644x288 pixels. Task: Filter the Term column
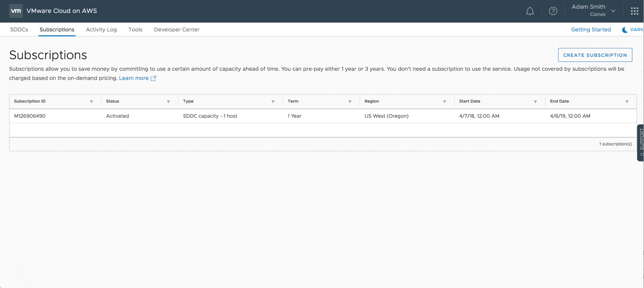coord(350,102)
